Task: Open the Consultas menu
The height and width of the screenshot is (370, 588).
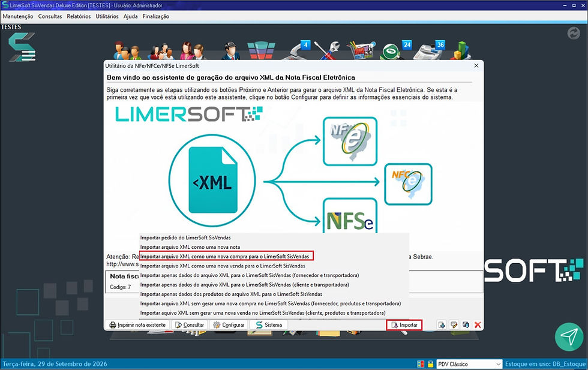Action: tap(50, 17)
